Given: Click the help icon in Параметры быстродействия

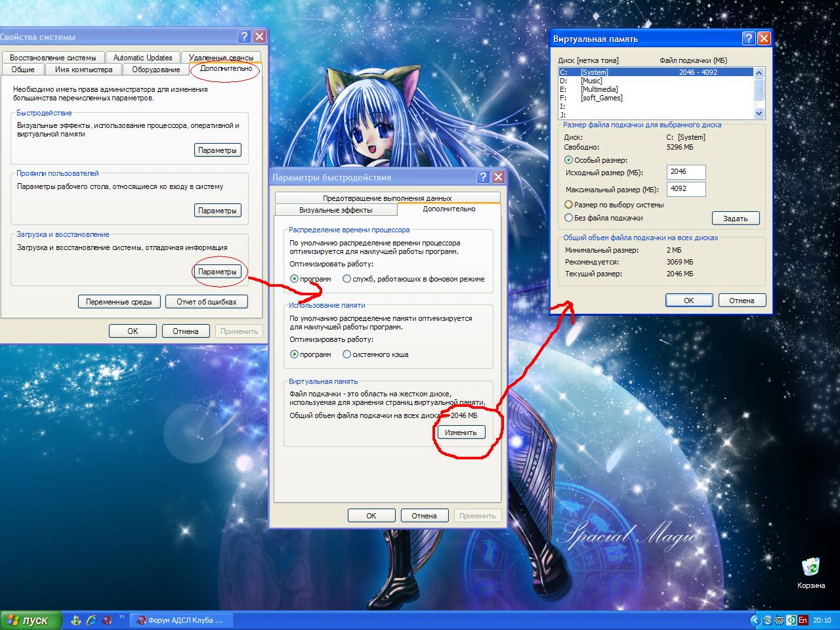Looking at the screenshot, I should click(484, 177).
